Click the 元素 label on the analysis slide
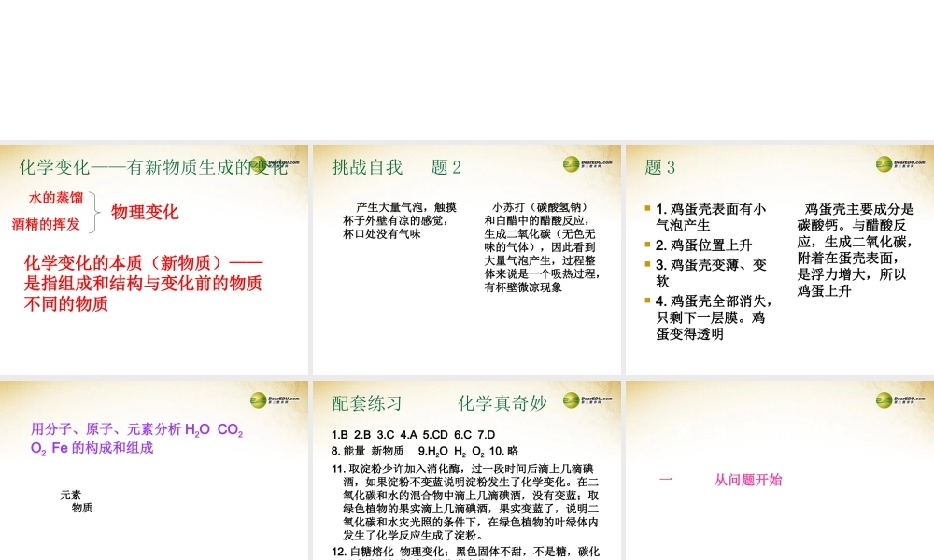The height and width of the screenshot is (560, 934). pos(71,495)
